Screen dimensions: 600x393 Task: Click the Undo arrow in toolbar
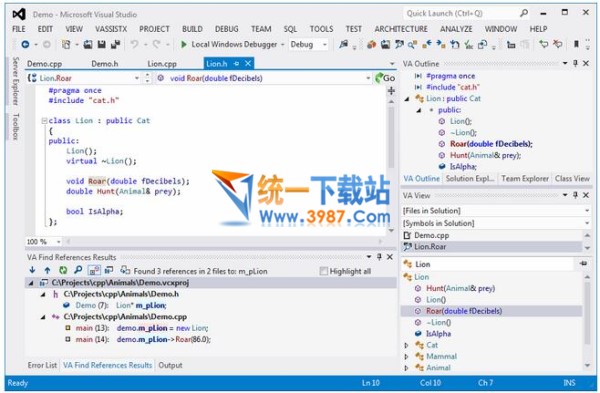[x=134, y=44]
